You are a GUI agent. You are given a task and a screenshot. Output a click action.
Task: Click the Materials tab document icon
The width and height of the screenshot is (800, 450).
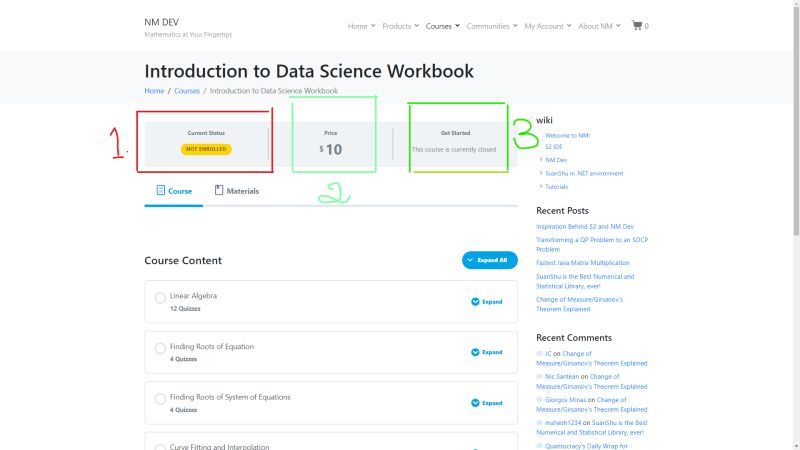219,190
